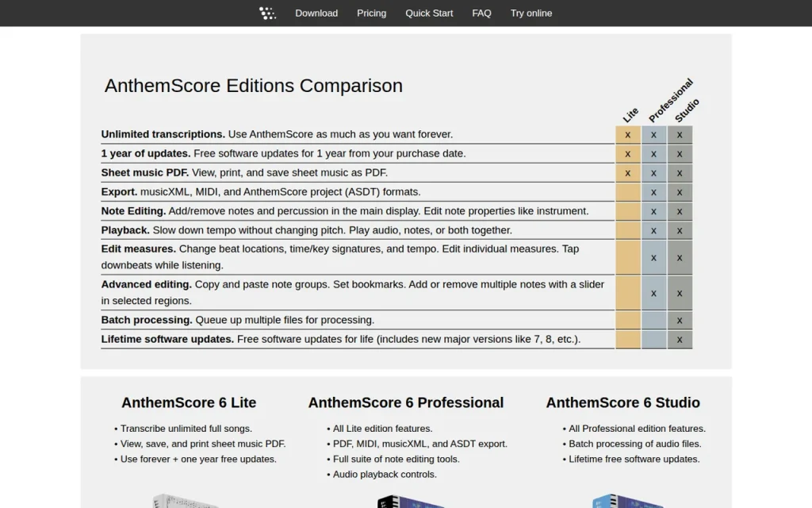Image resolution: width=812 pixels, height=508 pixels.
Task: Click 'All Lite edition features.' bullet
Action: [383, 429]
